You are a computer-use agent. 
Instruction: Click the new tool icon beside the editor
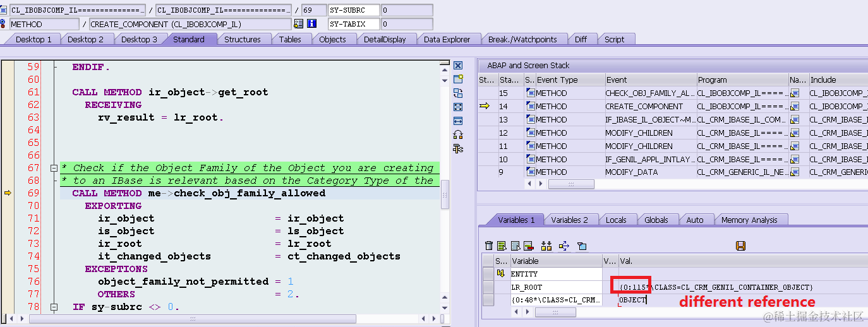pyautogui.click(x=458, y=79)
